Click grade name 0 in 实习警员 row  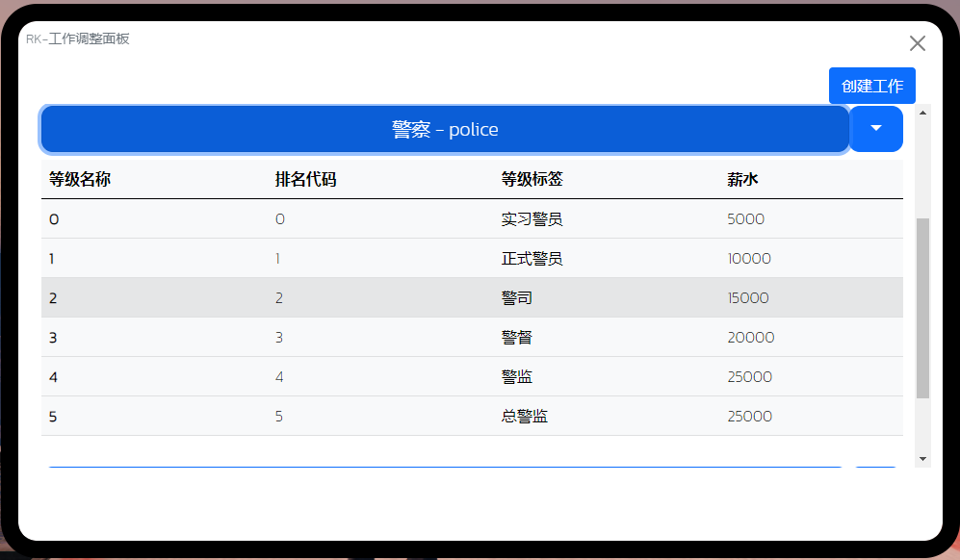click(54, 219)
